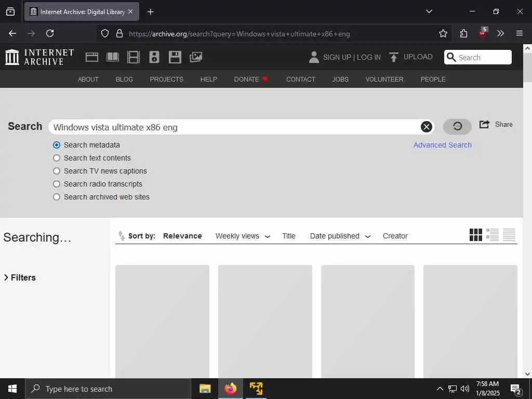Screen dimensions: 532x399
Task: Open the Windows Start menu
Action: coord(12,389)
